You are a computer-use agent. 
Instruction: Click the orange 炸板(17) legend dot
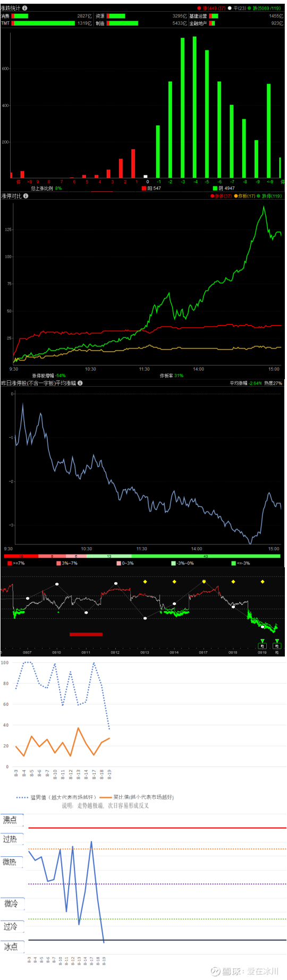point(236,196)
